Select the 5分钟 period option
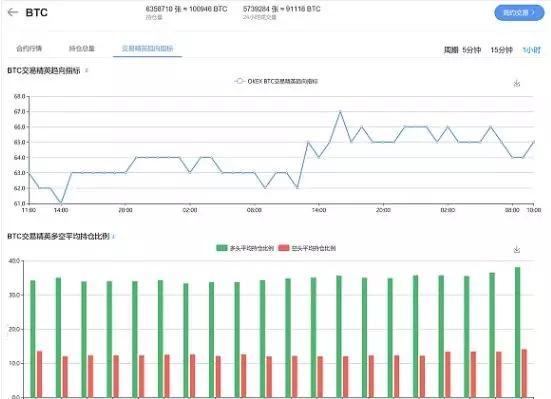 (x=471, y=50)
